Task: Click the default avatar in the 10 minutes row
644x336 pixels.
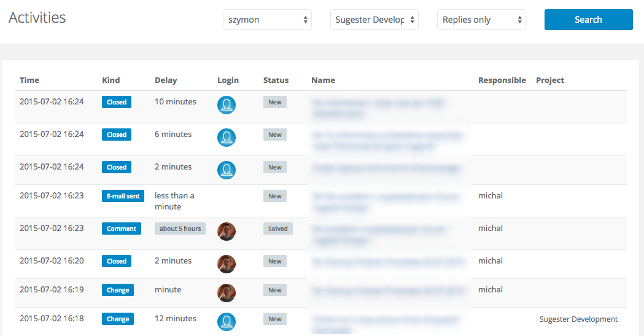Action: coord(227,105)
